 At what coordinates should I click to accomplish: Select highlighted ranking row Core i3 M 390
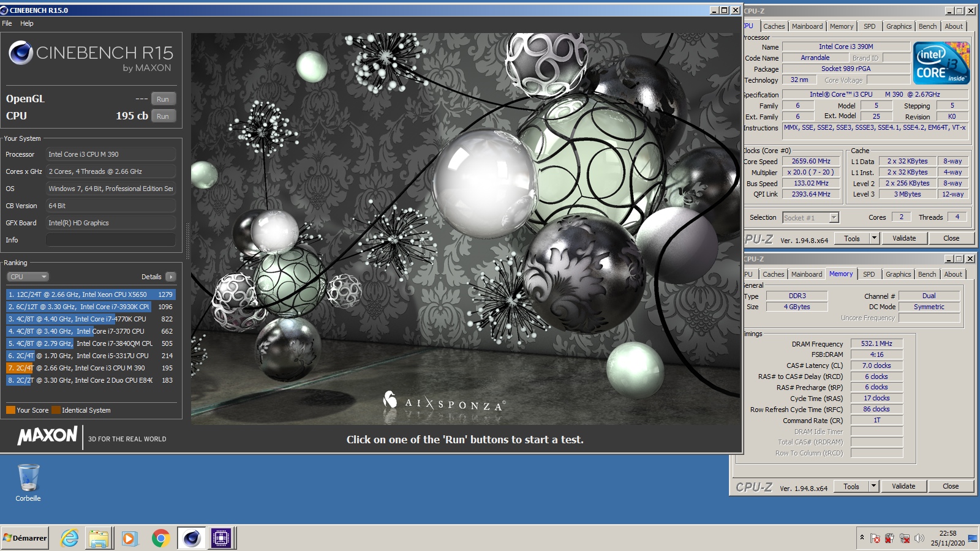click(91, 368)
